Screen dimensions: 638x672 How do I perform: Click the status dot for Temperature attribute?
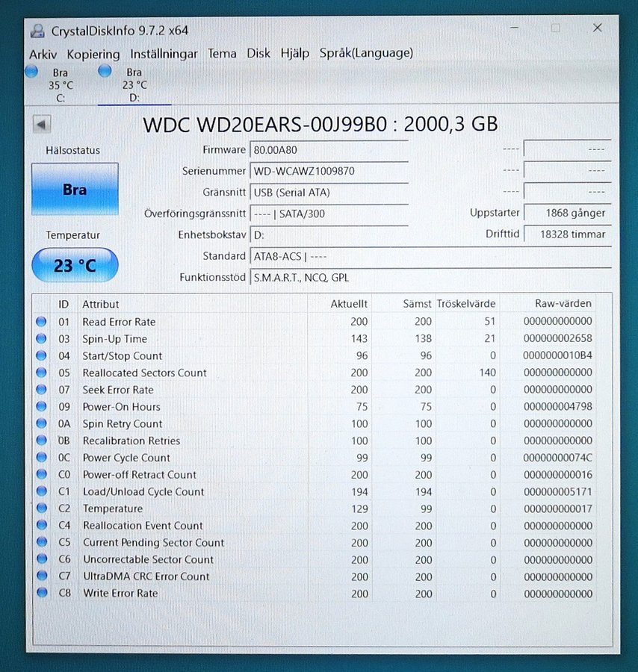tap(41, 508)
